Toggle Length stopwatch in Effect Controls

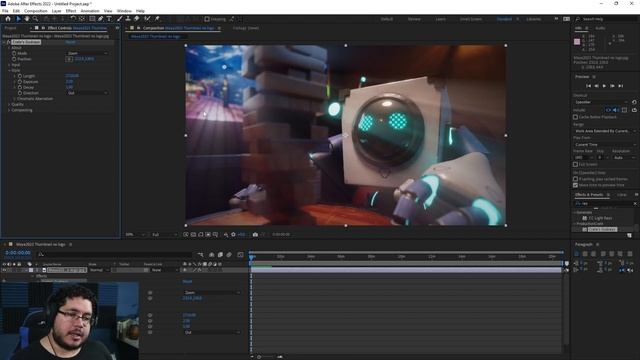coord(20,76)
